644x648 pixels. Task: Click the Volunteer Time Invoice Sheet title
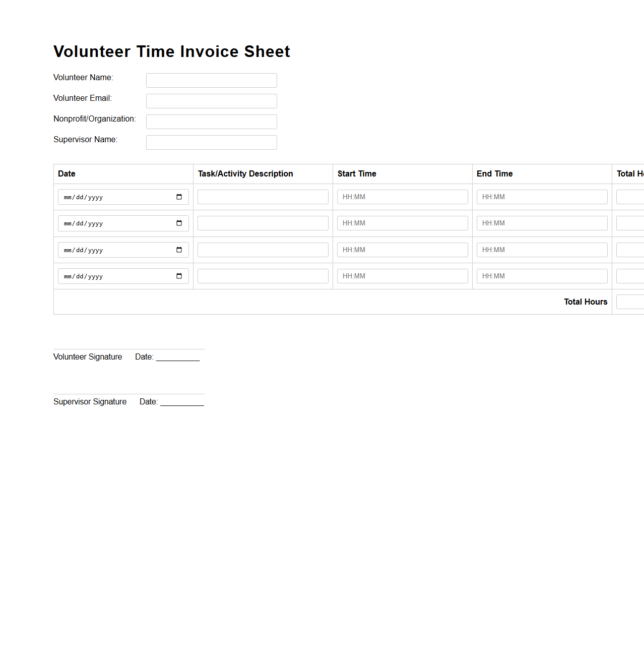[171, 51]
